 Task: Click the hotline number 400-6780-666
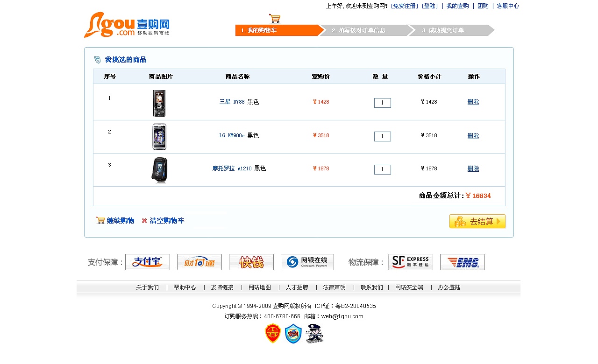click(282, 316)
